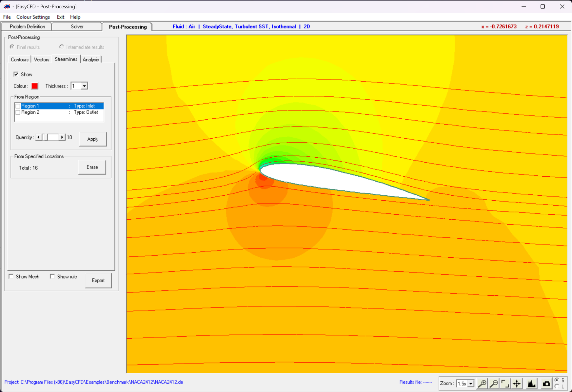Image resolution: width=572 pixels, height=392 pixels.
Task: Click the Erase button
Action: (x=92, y=167)
